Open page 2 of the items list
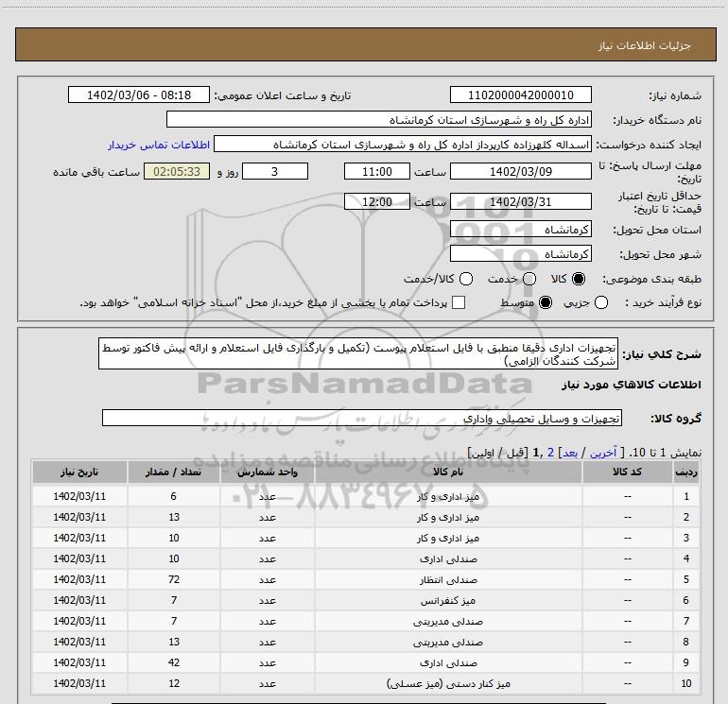The width and height of the screenshot is (728, 704). 550,453
